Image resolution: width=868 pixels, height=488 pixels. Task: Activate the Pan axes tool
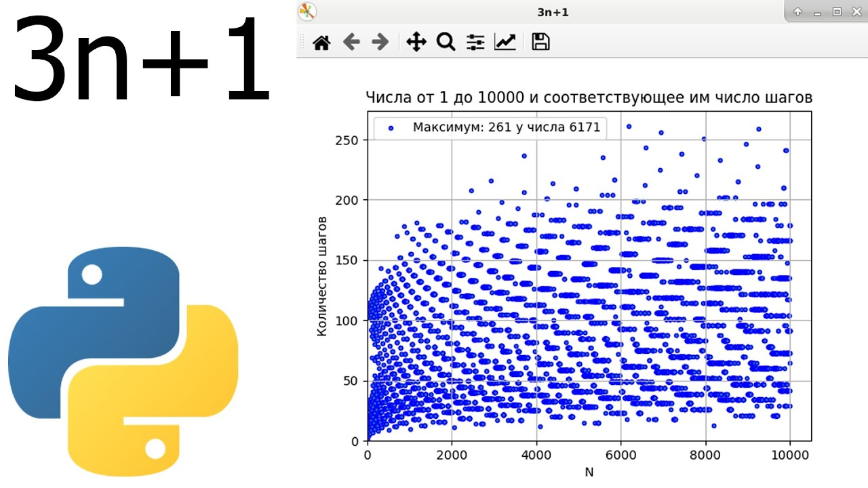(x=416, y=43)
